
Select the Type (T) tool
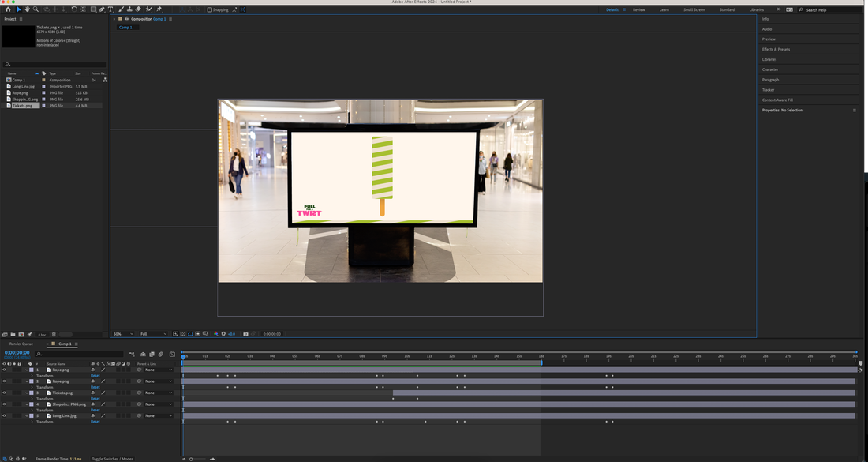coord(110,9)
